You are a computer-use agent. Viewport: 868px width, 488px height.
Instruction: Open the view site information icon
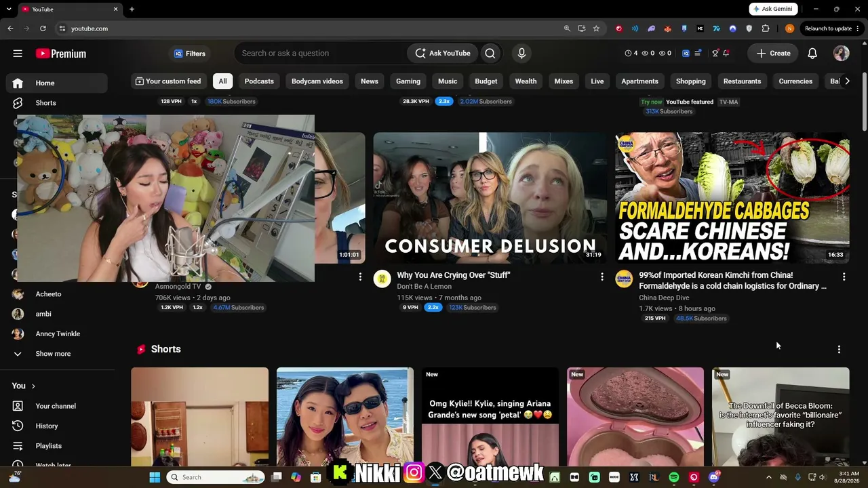tap(62, 28)
